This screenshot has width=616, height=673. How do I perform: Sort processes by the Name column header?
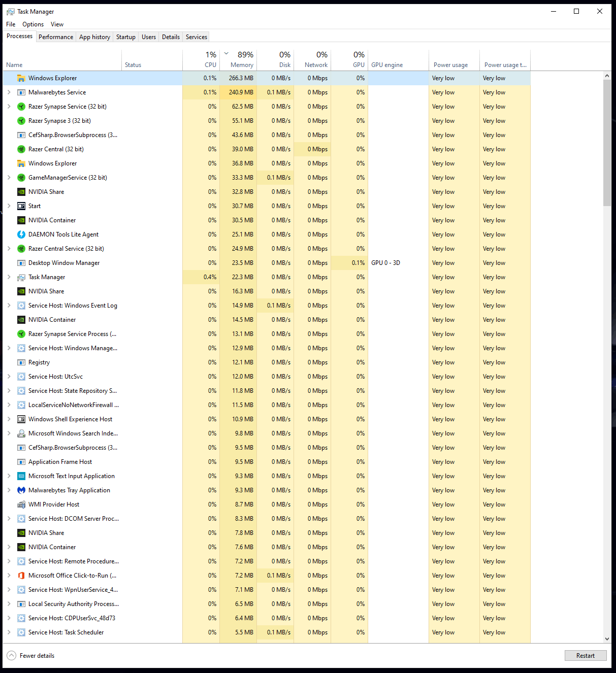click(62, 60)
